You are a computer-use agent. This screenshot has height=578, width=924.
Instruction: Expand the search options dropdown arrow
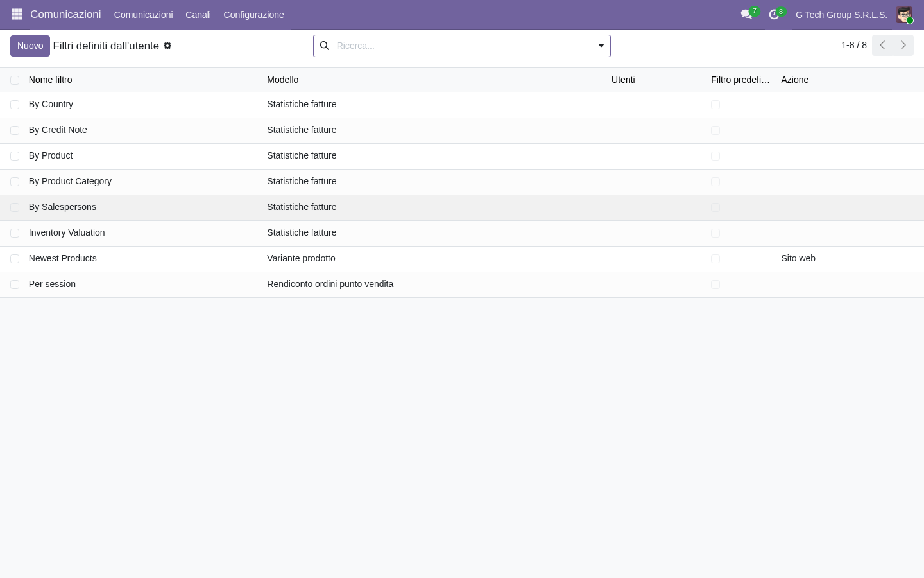601,46
